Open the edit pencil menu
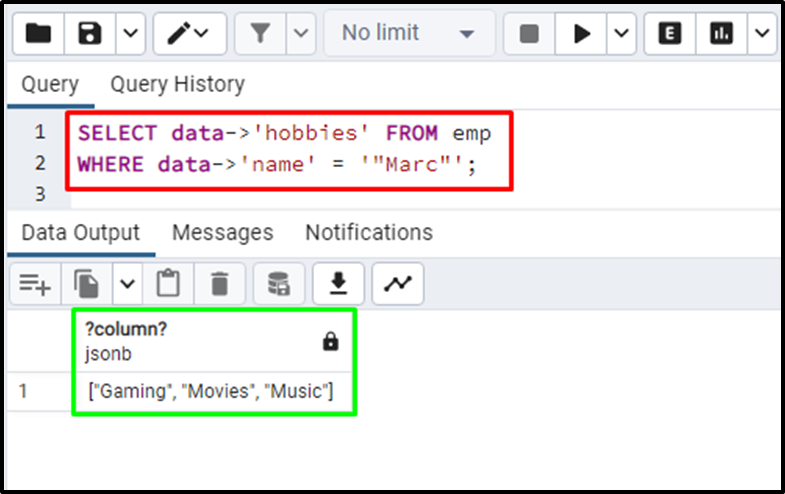 tap(190, 34)
